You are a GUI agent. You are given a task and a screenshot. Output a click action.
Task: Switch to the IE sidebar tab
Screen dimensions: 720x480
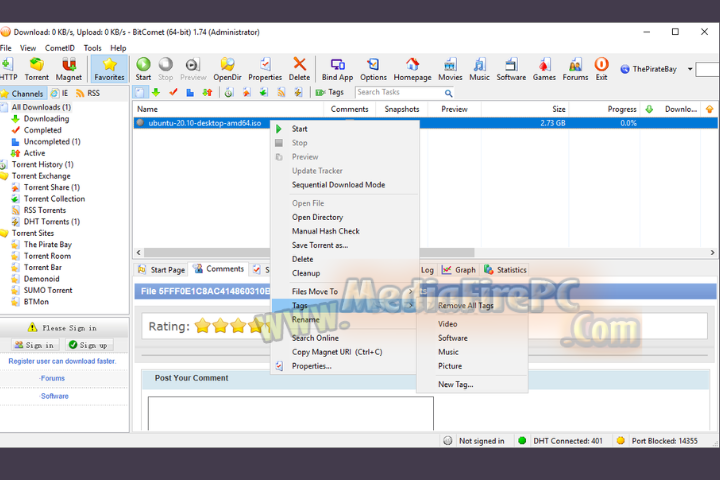[x=60, y=93]
